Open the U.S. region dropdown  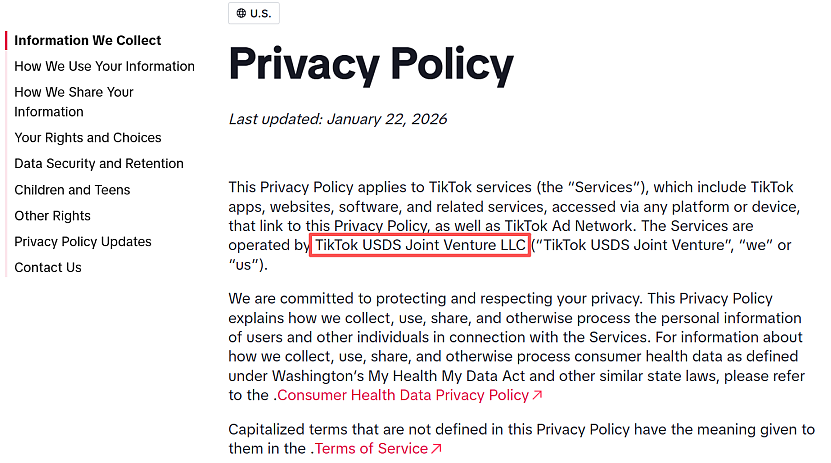(254, 13)
